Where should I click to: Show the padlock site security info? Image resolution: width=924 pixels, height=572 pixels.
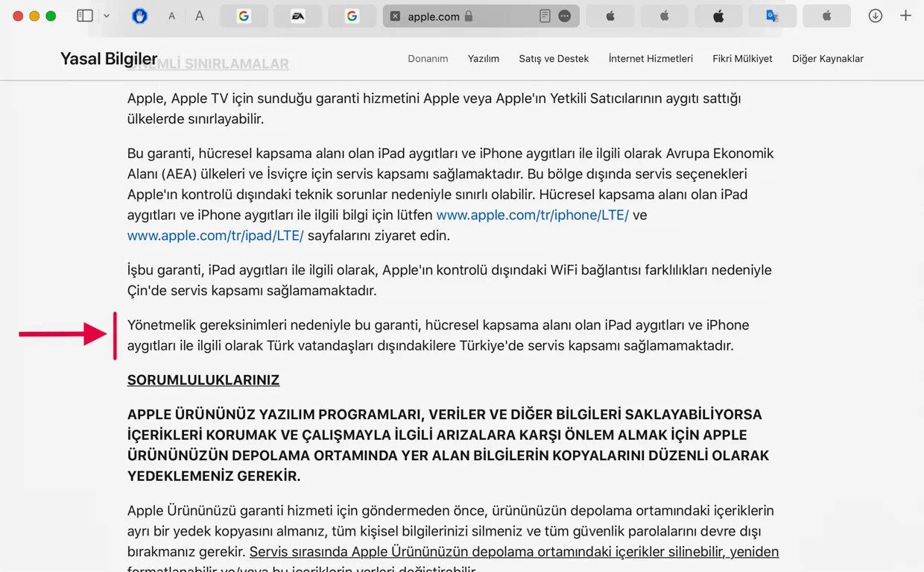point(469,16)
